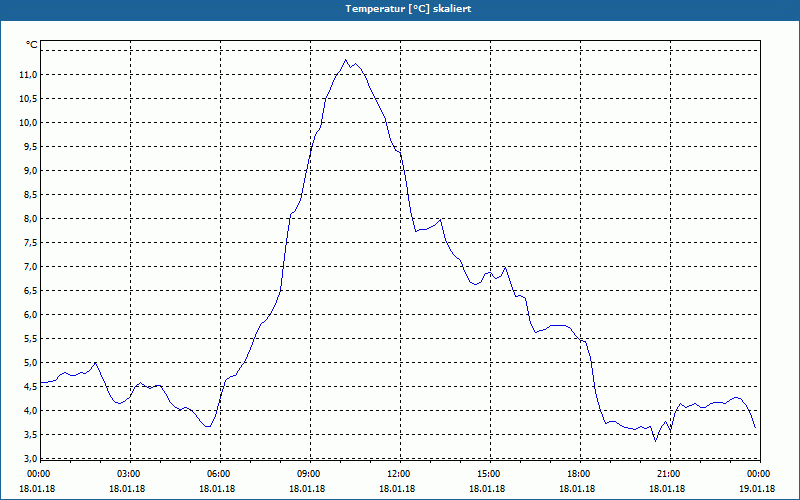Click the 21:00 time axis label
This screenshot has width=800, height=500.
tap(669, 474)
